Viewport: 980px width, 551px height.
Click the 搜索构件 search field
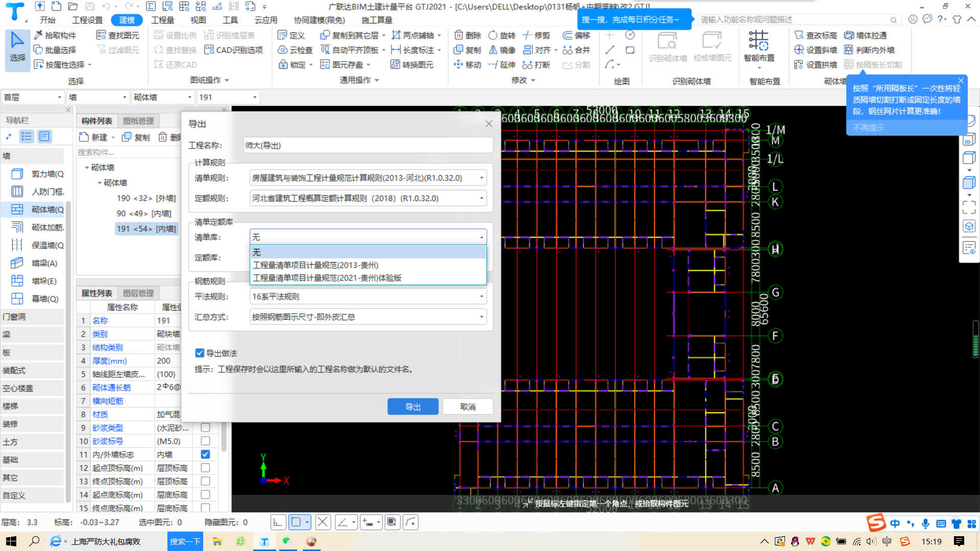[128, 153]
